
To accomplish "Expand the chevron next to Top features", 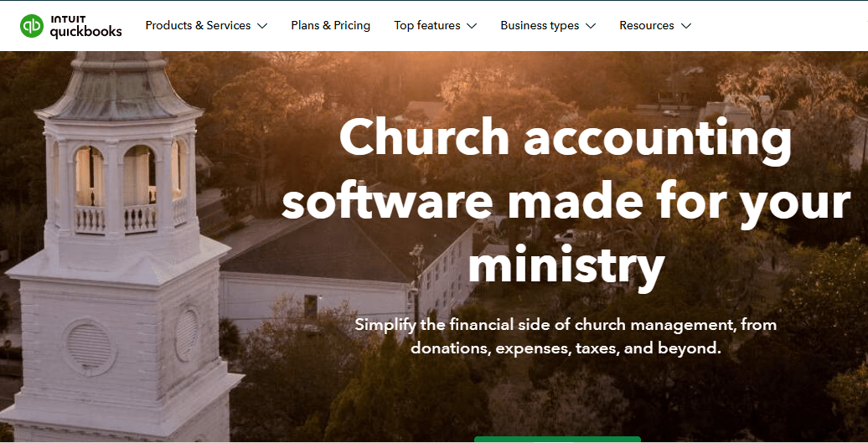I will [472, 26].
